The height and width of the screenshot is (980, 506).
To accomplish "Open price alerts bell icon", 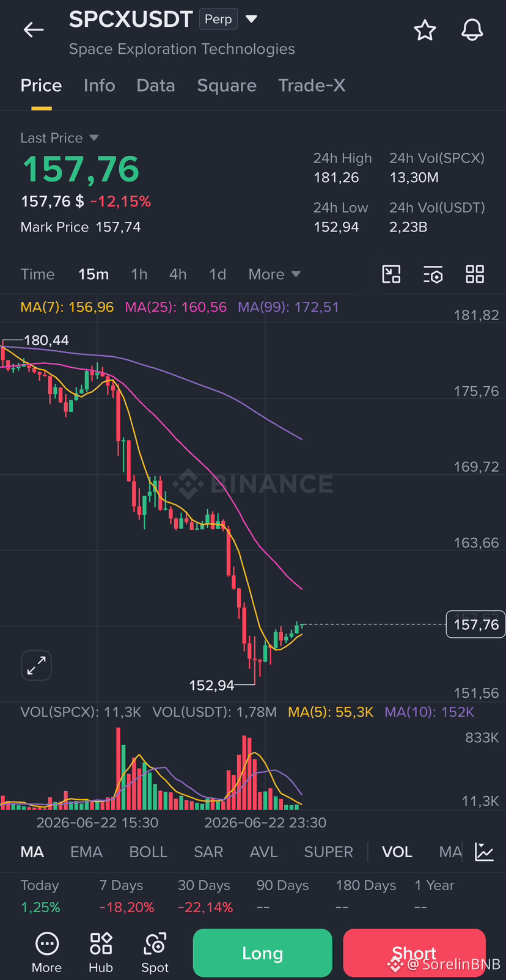I will coord(472,30).
